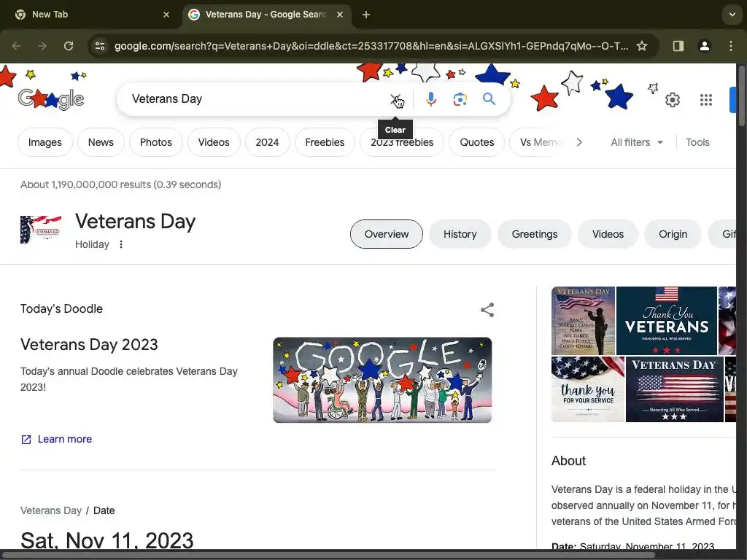The height and width of the screenshot is (560, 747).
Task: Click the About heading
Action: (568, 461)
